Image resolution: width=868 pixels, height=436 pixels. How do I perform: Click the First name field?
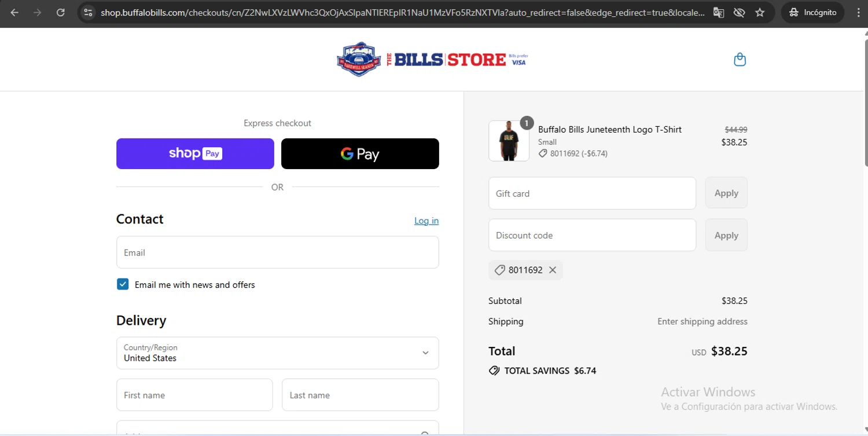point(194,395)
